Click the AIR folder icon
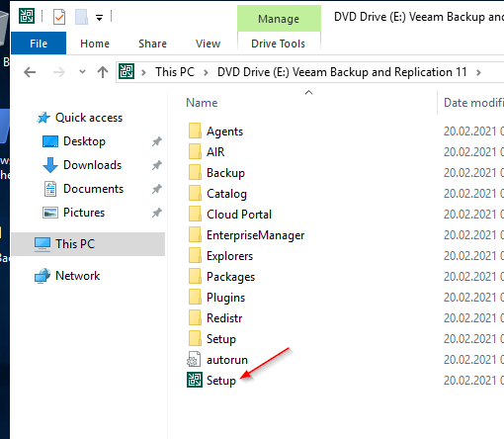Screen dimensions: 504x439 coord(195,152)
